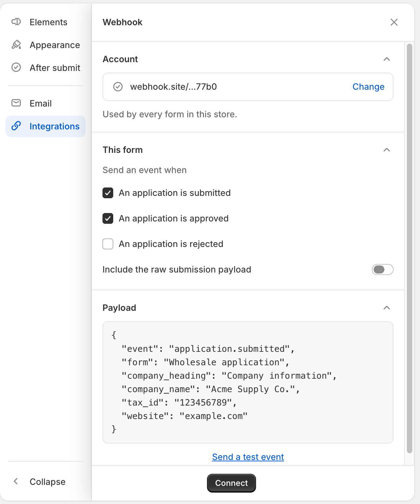
Task: Collapse the sidebar
Action: point(45,481)
